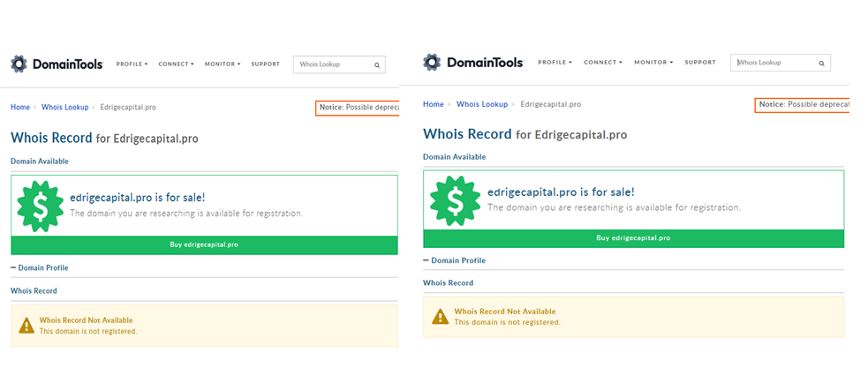This screenshot has width=868, height=376.
Task: Click Edrigecapital.pro breadcrumb text in left screenshot
Action: (128, 108)
